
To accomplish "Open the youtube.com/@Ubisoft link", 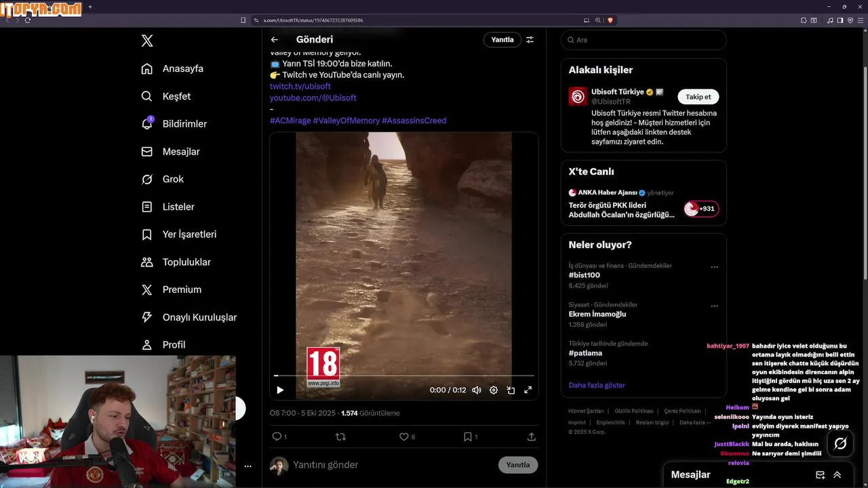I will (x=313, y=98).
